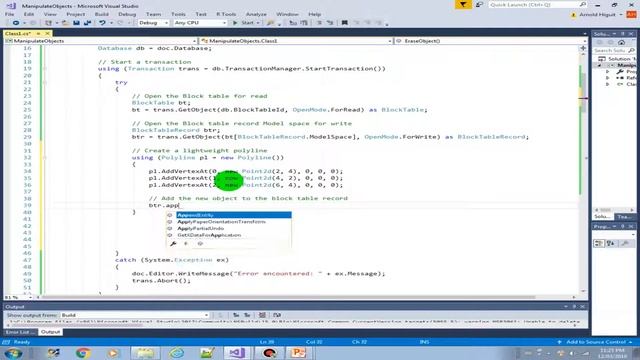Toggle Word Wrap in the Output toolbar
Screen dimensions: 640x360
click(277, 315)
